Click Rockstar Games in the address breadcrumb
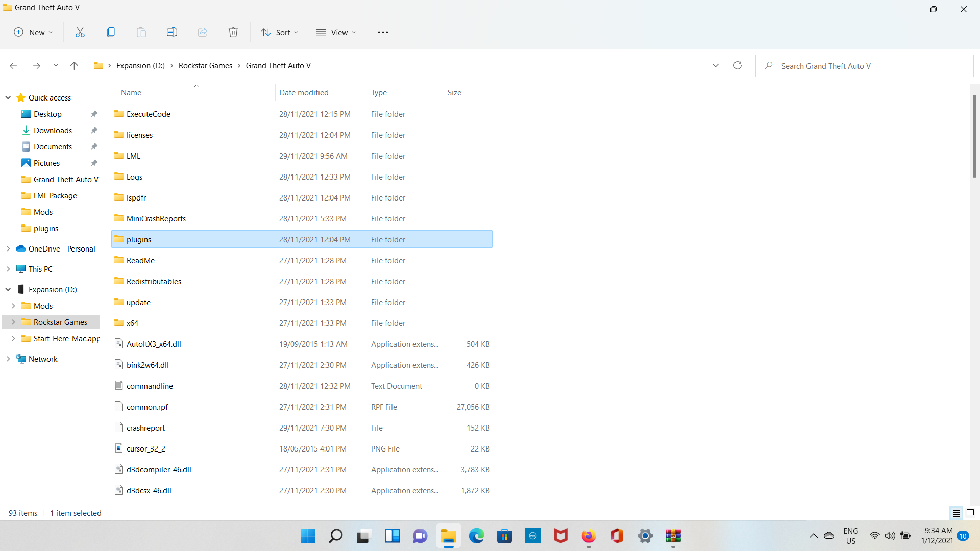Screen dimensions: 980x551 pos(205,65)
